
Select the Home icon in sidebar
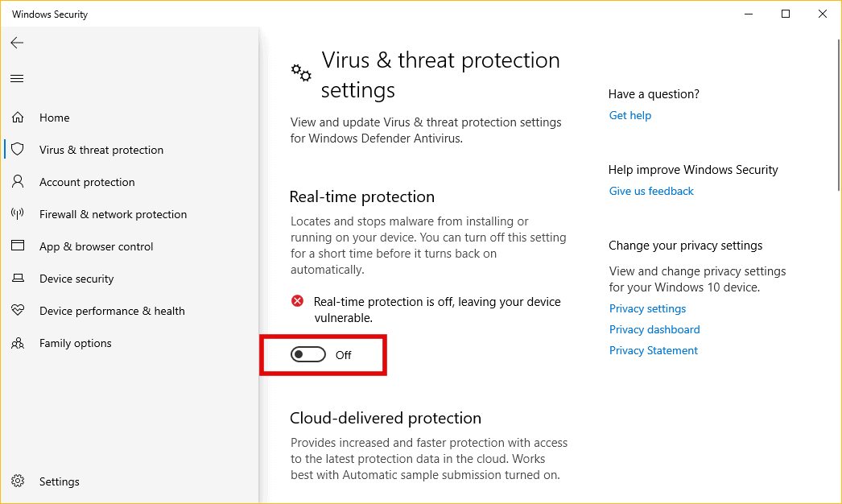point(18,117)
